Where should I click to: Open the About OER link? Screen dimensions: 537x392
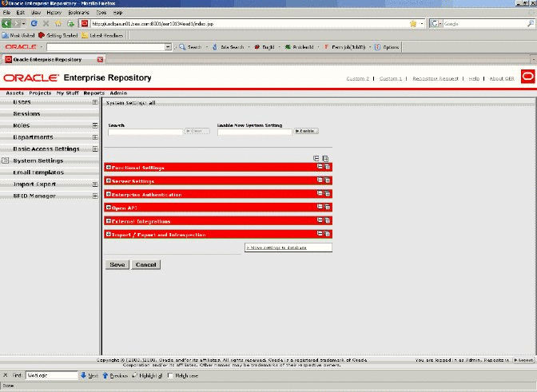[x=502, y=78]
